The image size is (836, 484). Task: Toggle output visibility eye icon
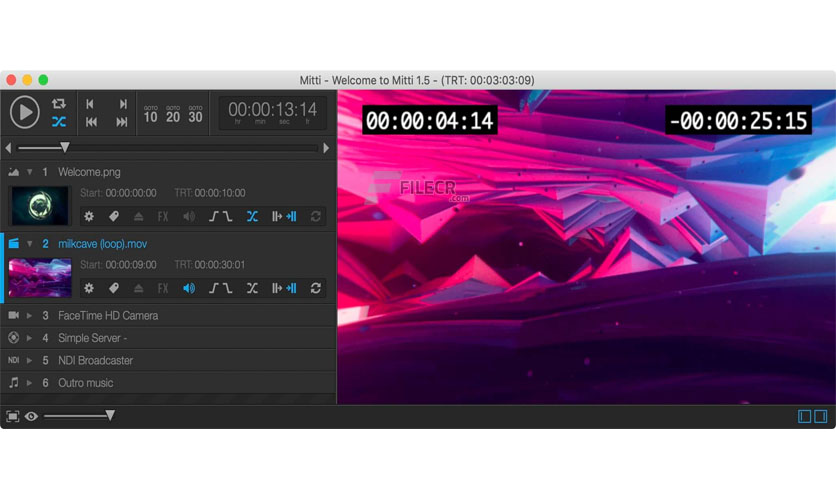point(31,416)
